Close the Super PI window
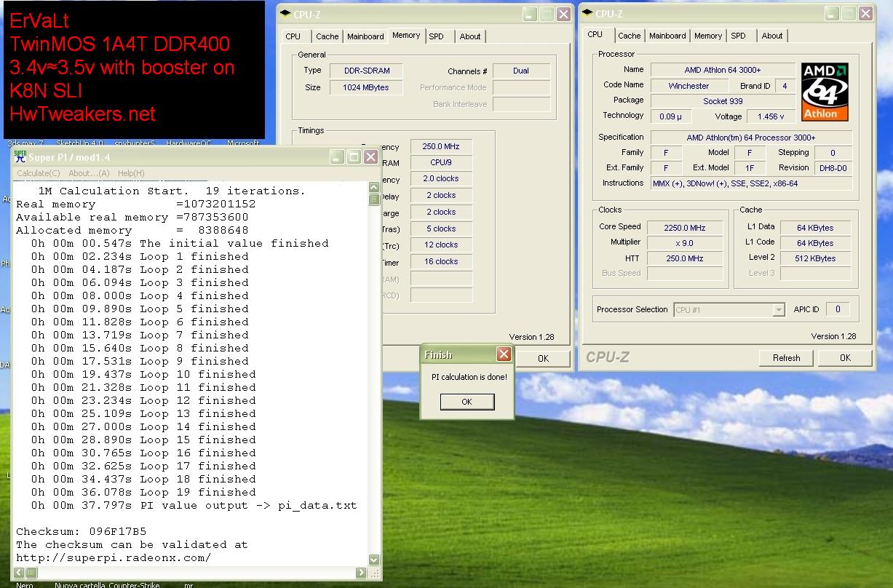The width and height of the screenshot is (893, 588). coord(371,156)
